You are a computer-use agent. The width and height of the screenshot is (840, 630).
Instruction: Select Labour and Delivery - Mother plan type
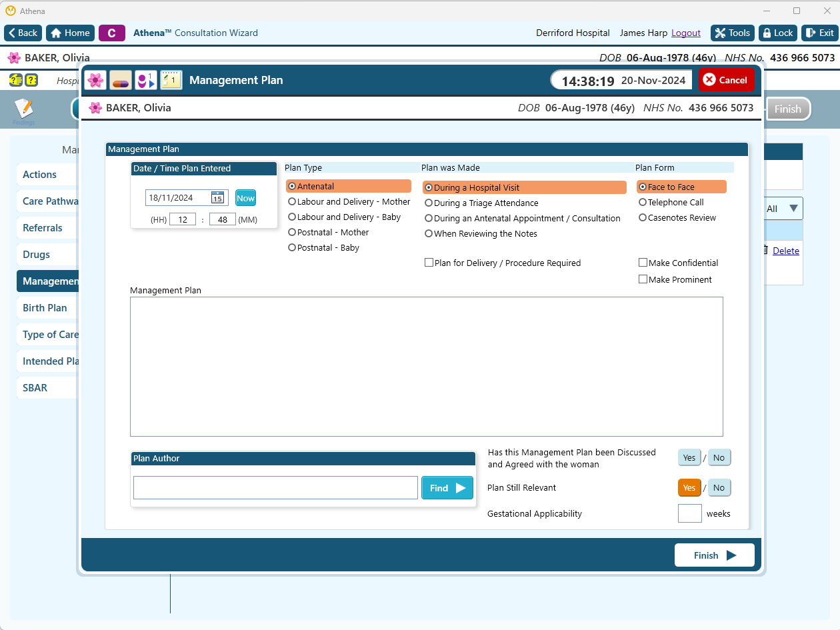pyautogui.click(x=349, y=201)
